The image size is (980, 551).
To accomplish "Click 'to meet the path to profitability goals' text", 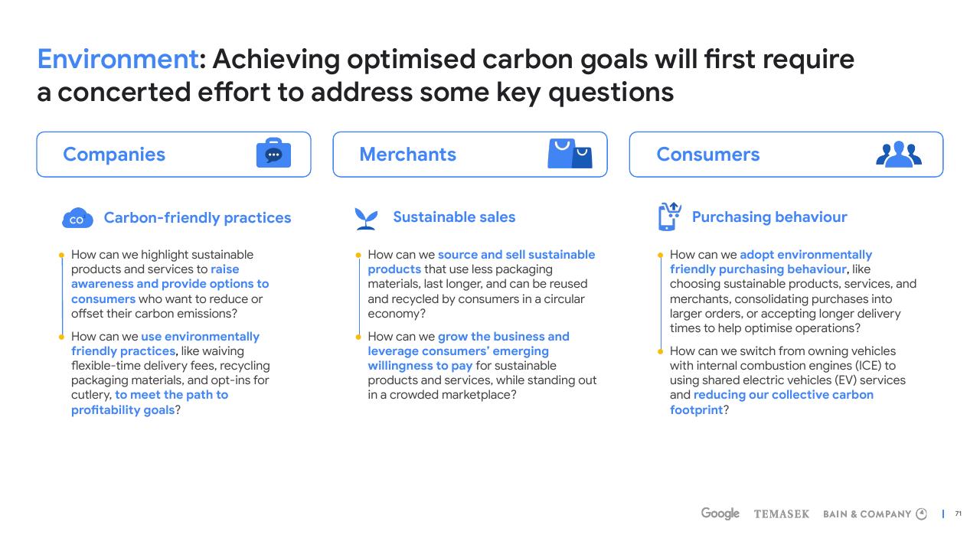I will pyautogui.click(x=150, y=402).
